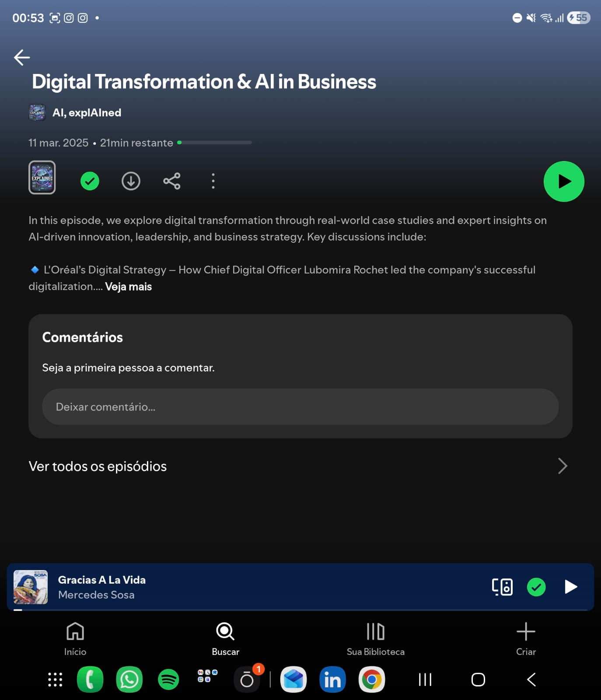Image resolution: width=601 pixels, height=700 pixels.
Task: Open the three-dot more options menu
Action: [x=213, y=181]
